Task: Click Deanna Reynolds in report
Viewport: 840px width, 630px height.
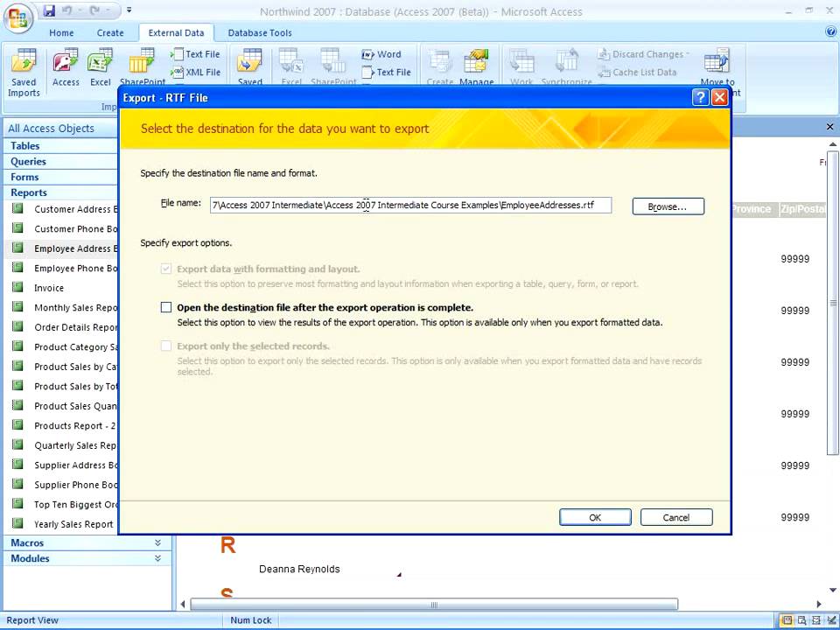Action: (x=299, y=570)
